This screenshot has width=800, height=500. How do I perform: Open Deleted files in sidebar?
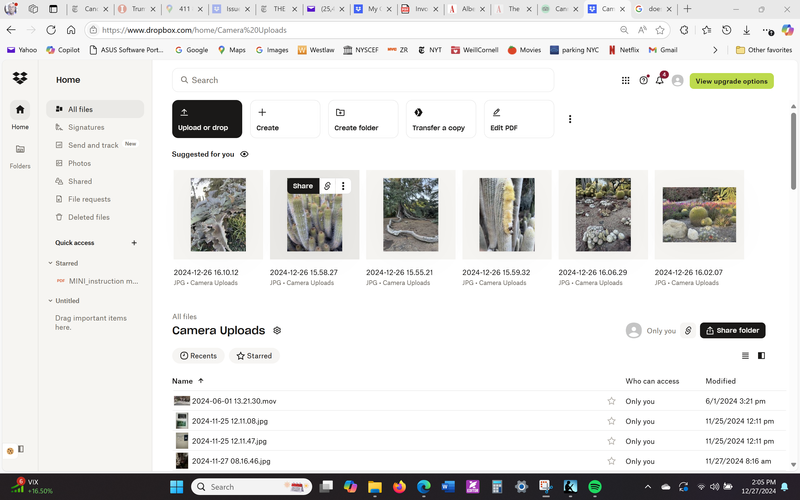88,217
